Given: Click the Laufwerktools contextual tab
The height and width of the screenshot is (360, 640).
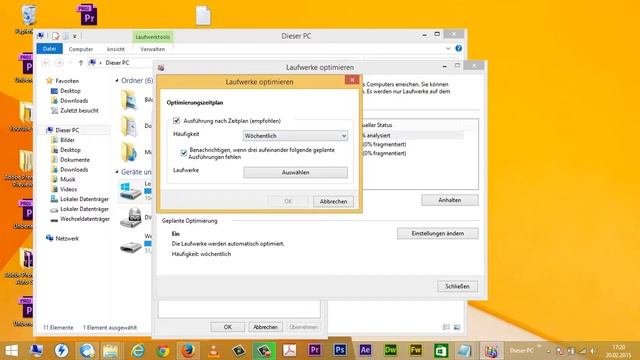Looking at the screenshot, I should pos(153,37).
